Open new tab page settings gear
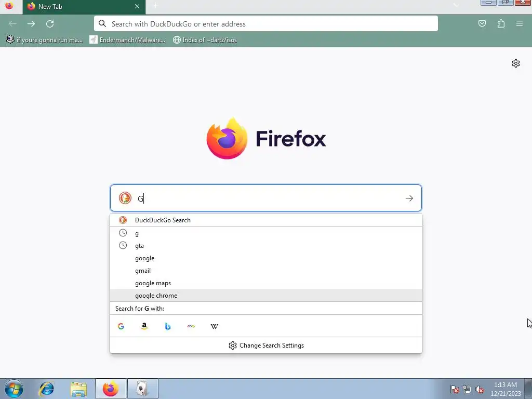 [x=516, y=63]
